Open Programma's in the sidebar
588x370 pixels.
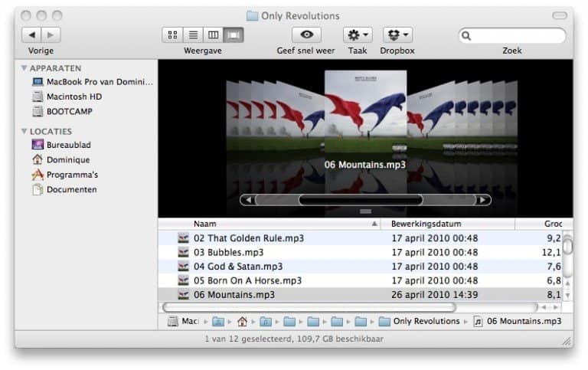[x=65, y=175]
